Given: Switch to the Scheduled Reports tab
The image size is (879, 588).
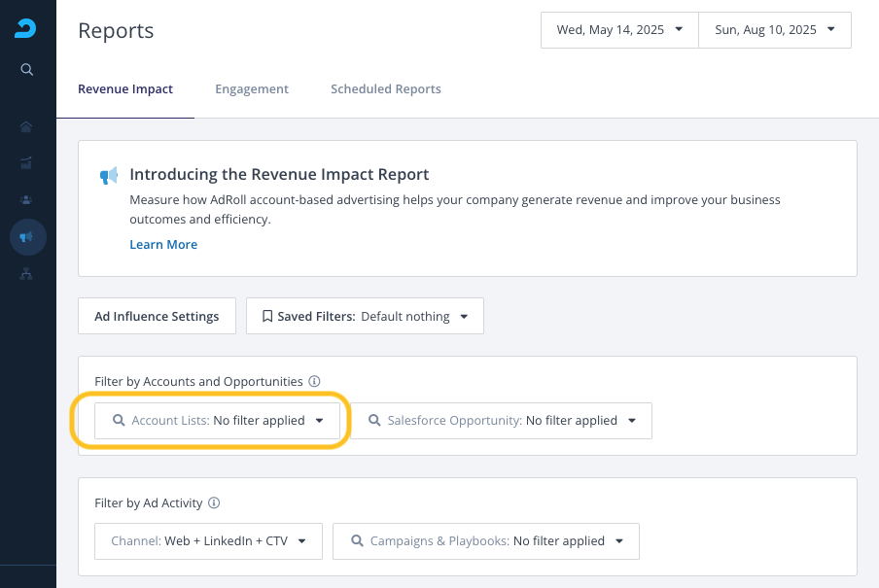Looking at the screenshot, I should click(x=386, y=89).
